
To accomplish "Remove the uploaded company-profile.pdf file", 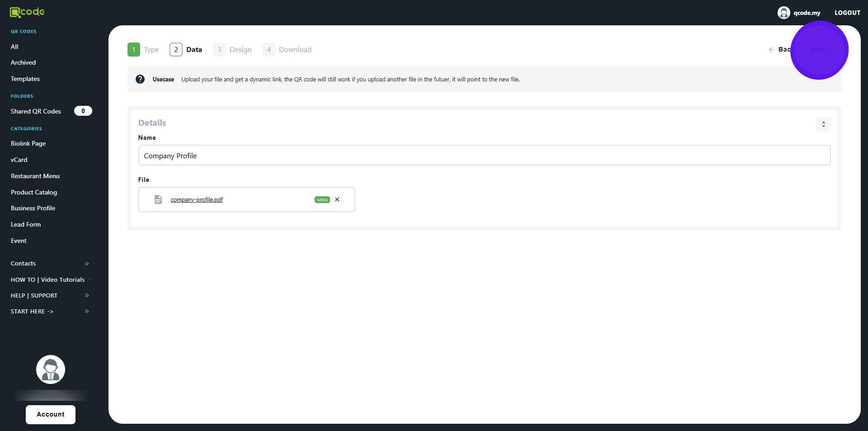I will [x=337, y=200].
